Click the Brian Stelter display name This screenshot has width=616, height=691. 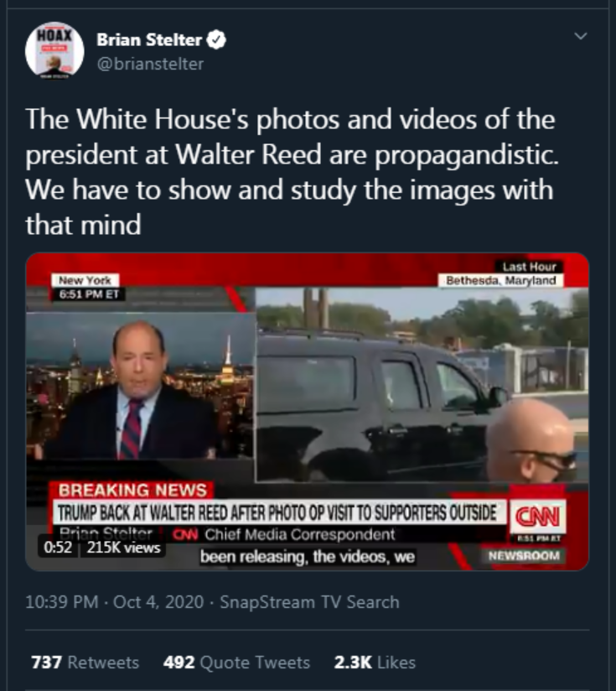[149, 39]
